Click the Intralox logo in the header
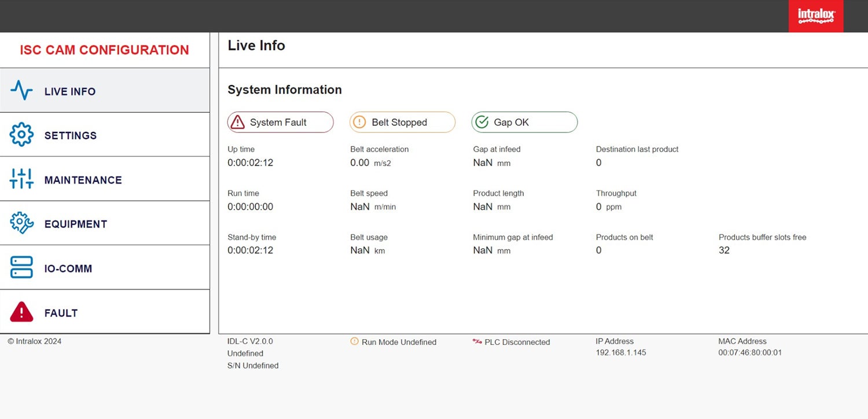This screenshot has width=868, height=419. (x=815, y=16)
